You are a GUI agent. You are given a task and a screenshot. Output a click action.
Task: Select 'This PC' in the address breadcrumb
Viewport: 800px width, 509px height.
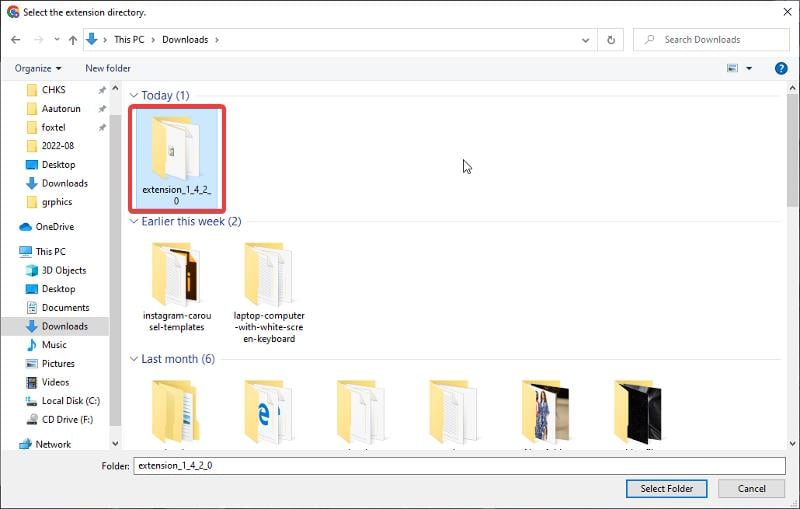tap(129, 40)
